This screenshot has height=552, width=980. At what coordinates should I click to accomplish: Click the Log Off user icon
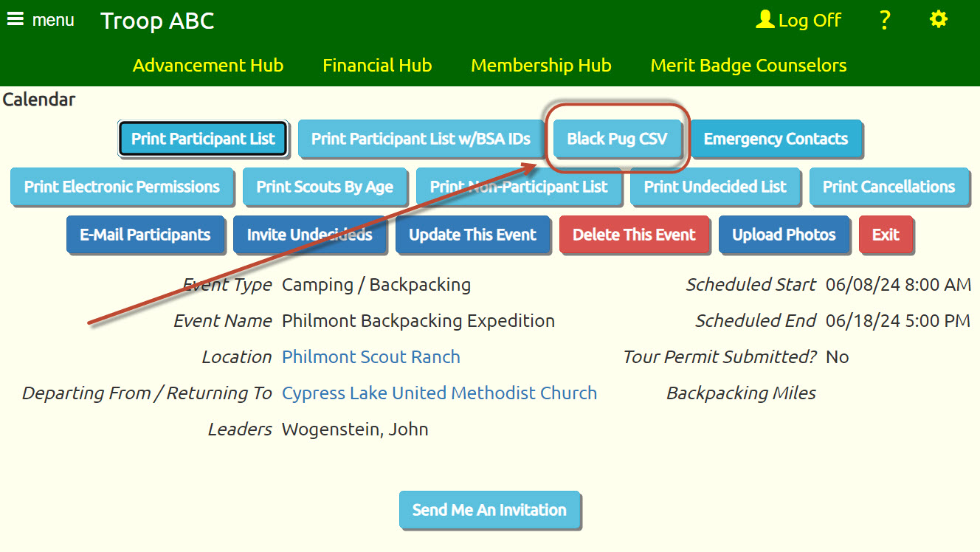765,20
